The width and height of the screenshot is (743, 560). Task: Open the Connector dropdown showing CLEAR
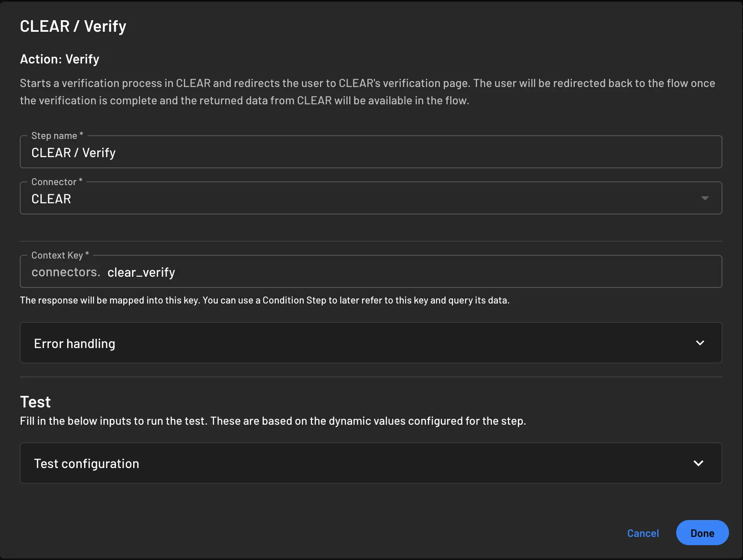[x=371, y=198]
